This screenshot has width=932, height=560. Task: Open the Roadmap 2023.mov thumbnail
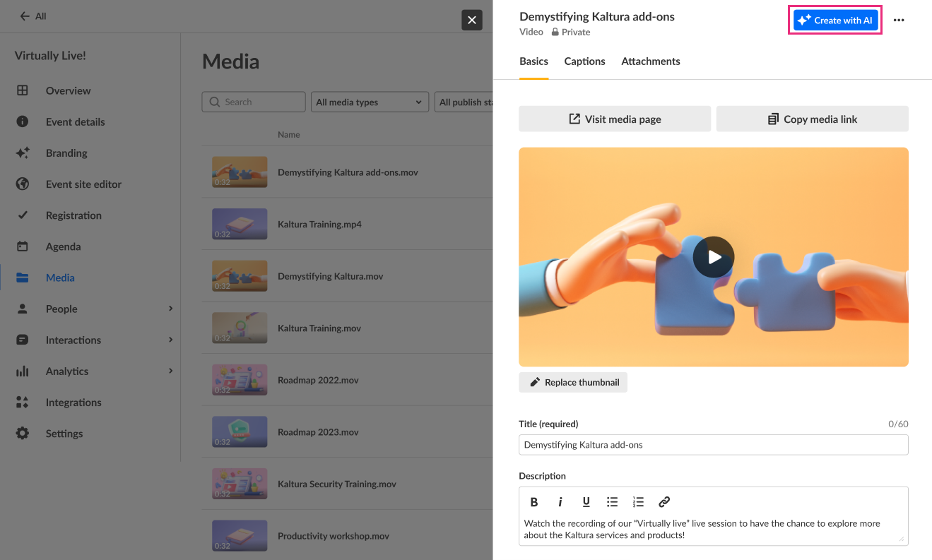(x=240, y=431)
